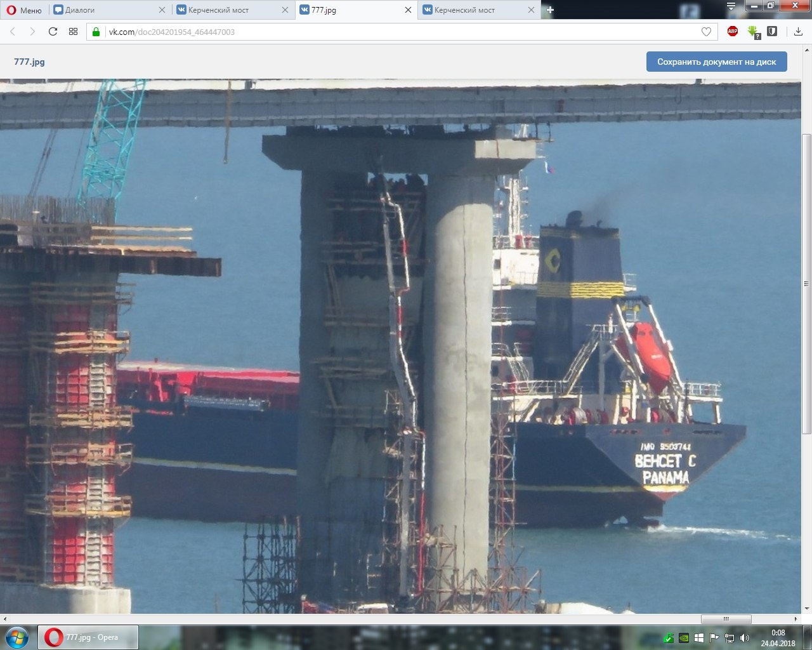Close the 777.jpg tab
The height and width of the screenshot is (650, 812).
408,10
